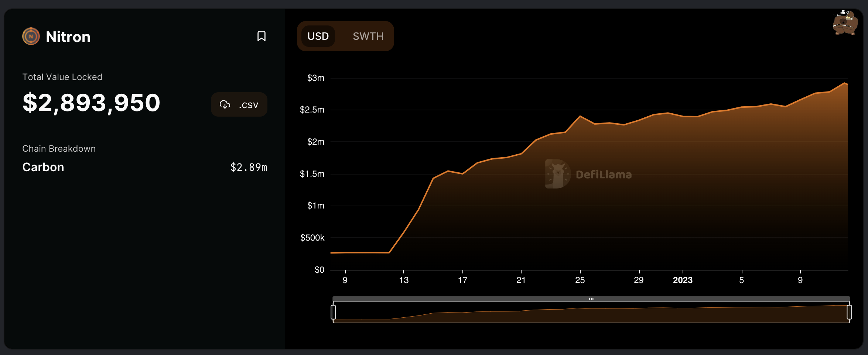Click the 5 date label on x-axis

coord(741,280)
